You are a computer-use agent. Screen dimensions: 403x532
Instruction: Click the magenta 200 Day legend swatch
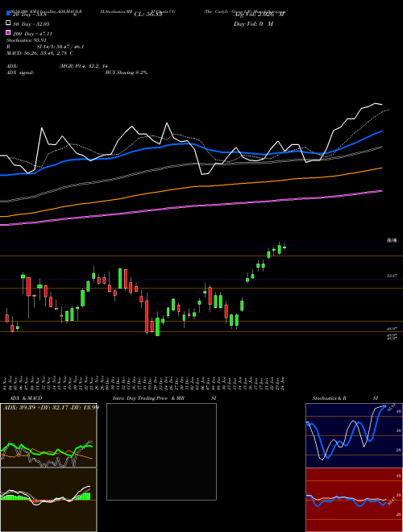8,33
